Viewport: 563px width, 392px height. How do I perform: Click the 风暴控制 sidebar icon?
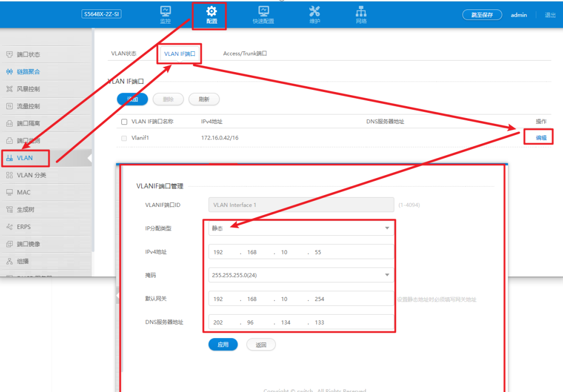10,89
